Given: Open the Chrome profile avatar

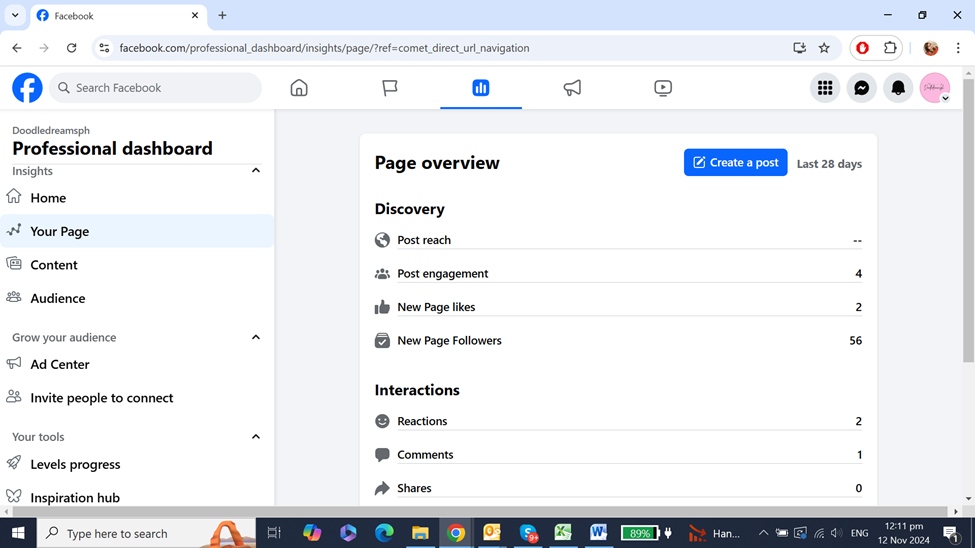Looking at the screenshot, I should 931,48.
